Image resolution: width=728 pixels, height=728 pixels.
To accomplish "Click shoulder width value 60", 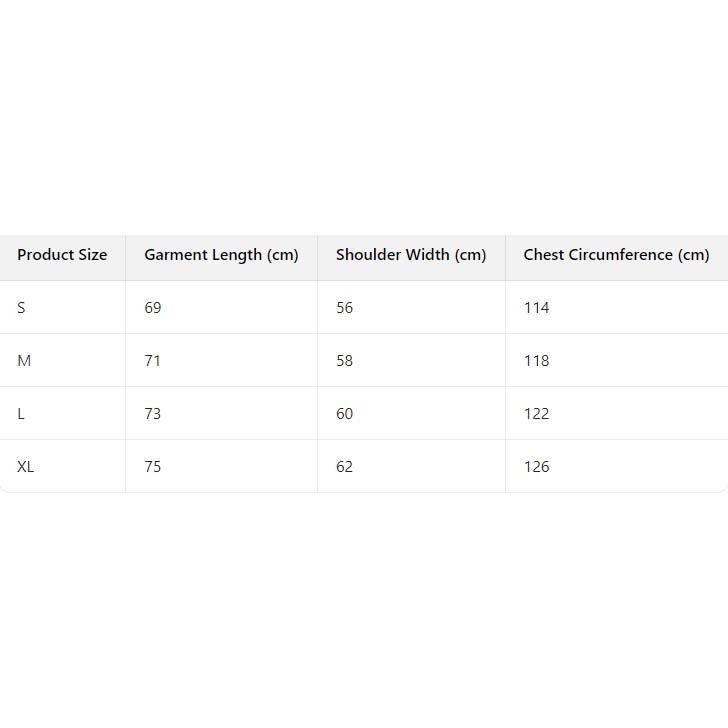I will 345,414.
